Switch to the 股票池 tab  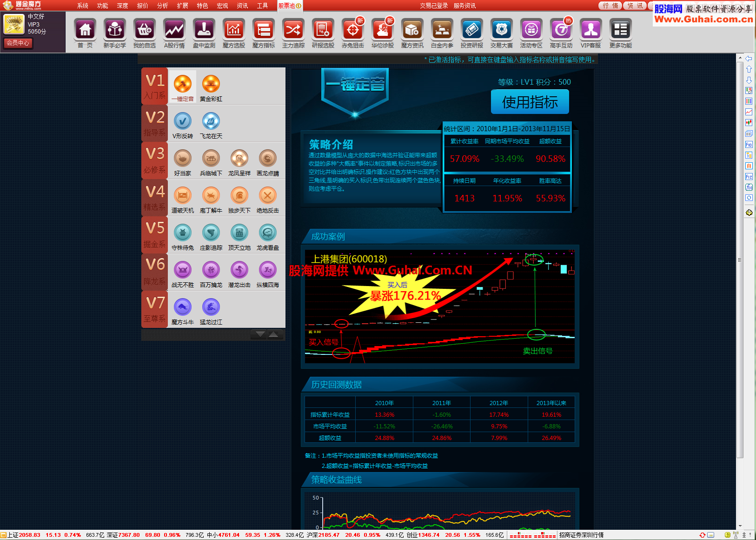click(x=290, y=6)
